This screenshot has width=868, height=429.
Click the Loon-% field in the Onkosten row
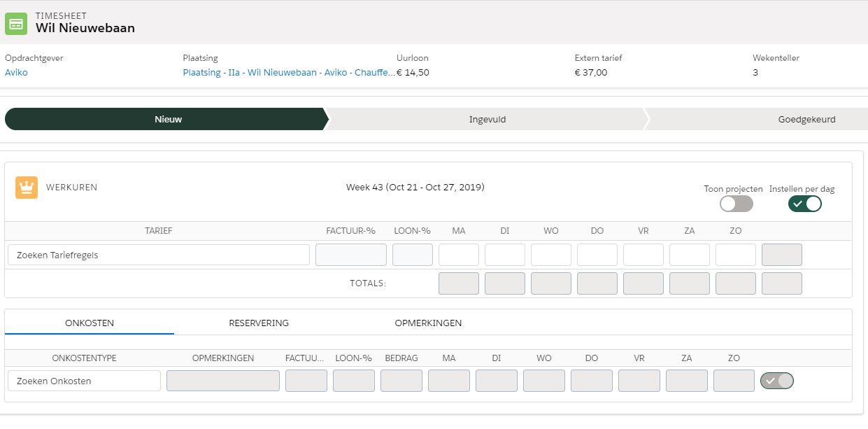click(354, 381)
